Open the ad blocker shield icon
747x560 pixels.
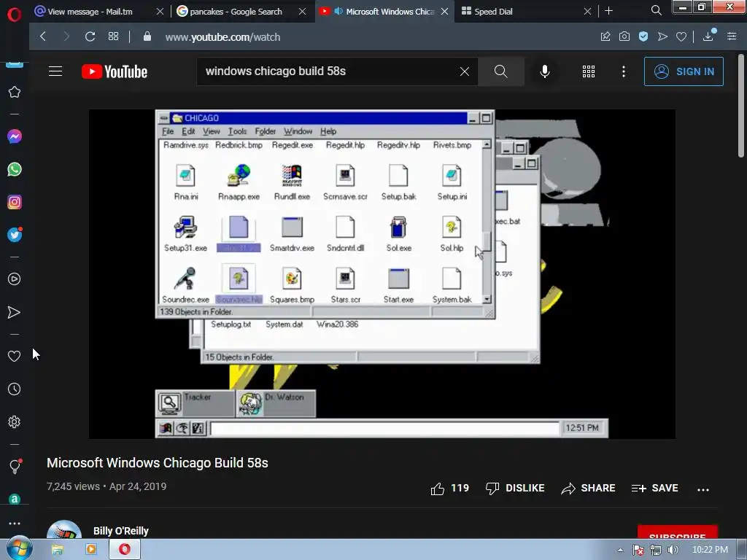click(x=643, y=36)
